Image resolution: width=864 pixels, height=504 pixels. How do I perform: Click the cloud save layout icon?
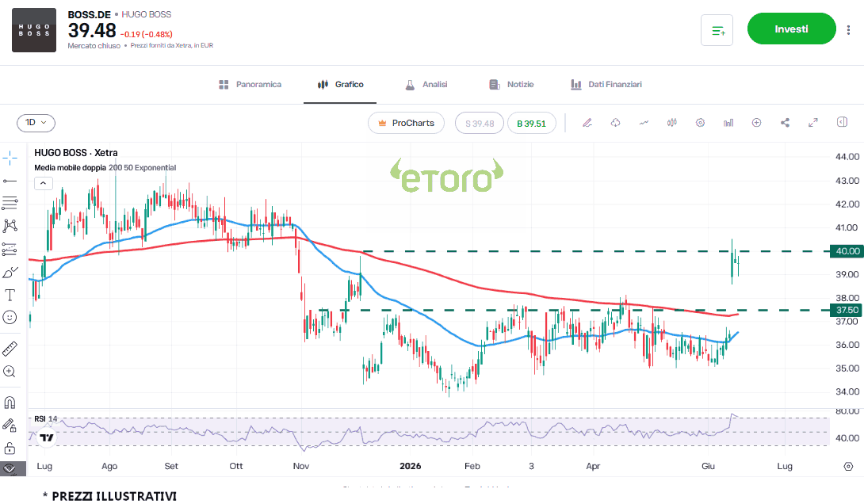[615, 123]
